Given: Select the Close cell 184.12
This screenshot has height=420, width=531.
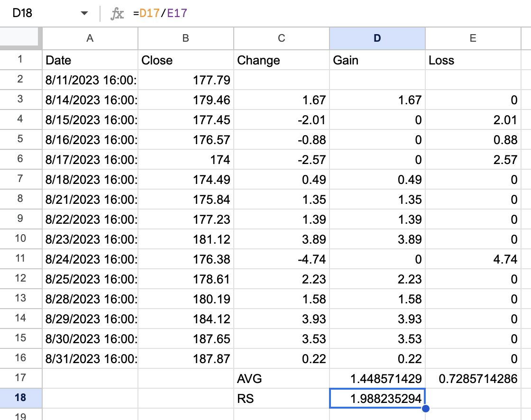Looking at the screenshot, I should pos(185,319).
